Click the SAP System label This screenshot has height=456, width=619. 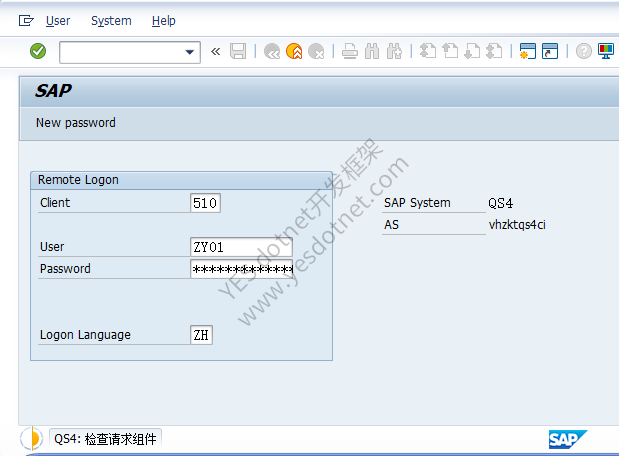pyautogui.click(x=417, y=203)
